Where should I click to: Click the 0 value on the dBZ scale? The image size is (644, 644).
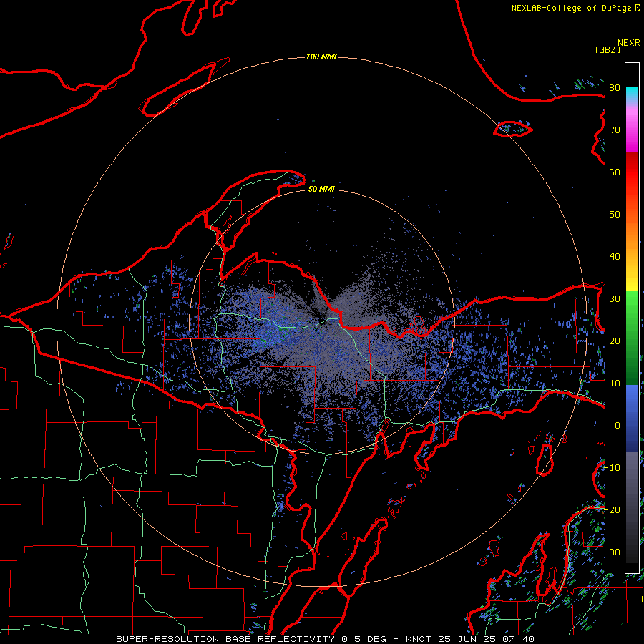coord(618,426)
